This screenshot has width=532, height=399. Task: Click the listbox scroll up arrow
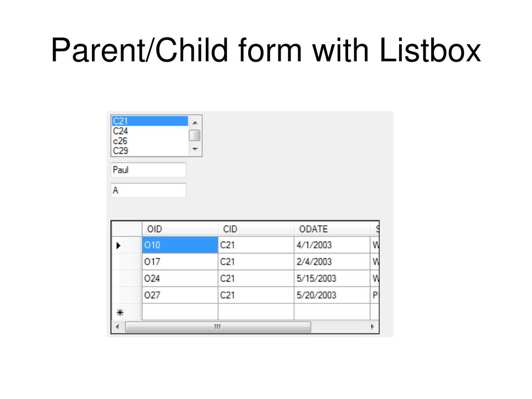(x=195, y=123)
